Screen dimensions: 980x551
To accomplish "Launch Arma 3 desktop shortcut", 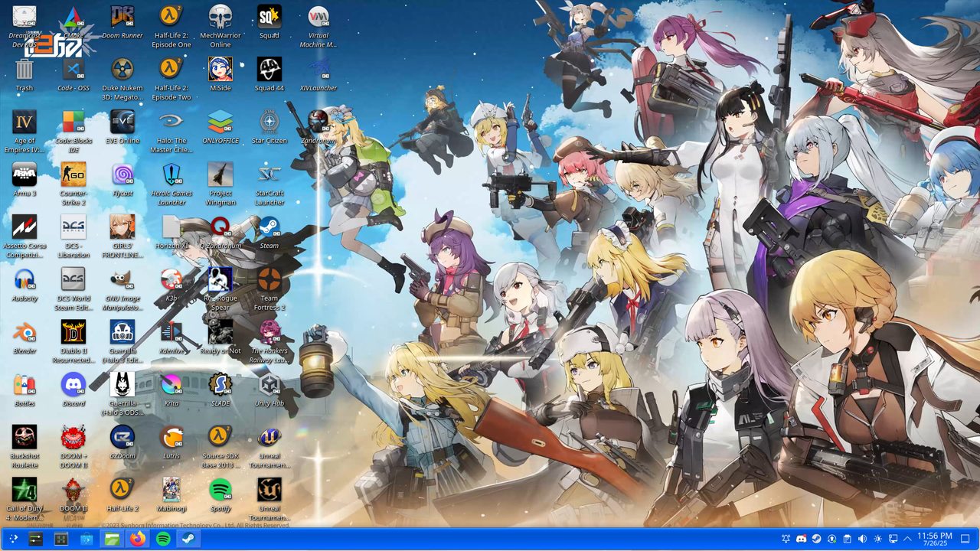I will point(24,174).
